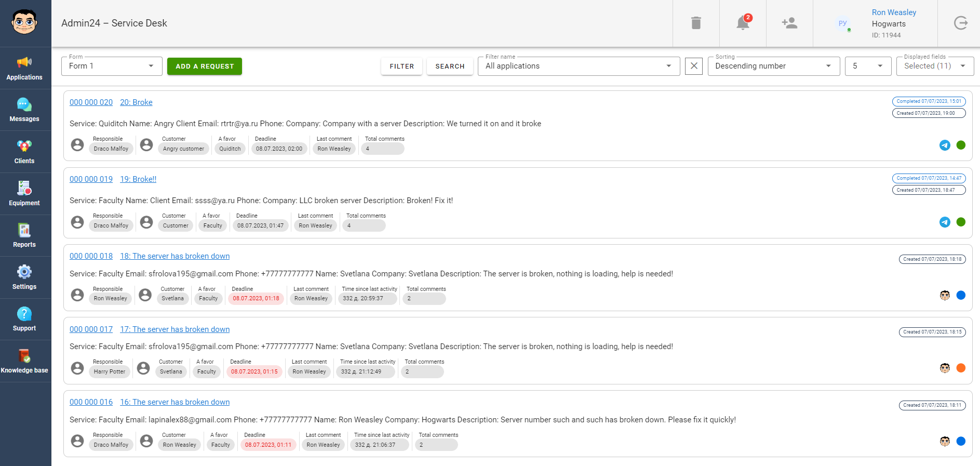Open request link 000 000 019
Screen dimensions: 980x466
pos(91,179)
